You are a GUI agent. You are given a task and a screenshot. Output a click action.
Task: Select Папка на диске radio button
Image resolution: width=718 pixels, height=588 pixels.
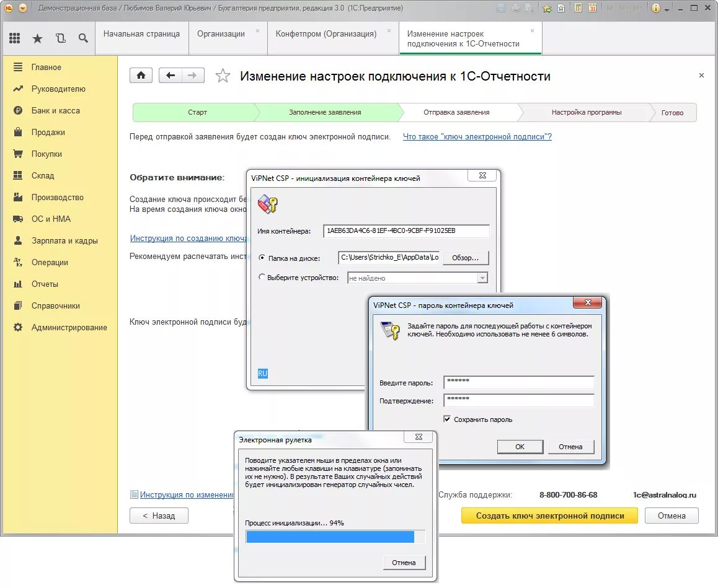[262, 258]
